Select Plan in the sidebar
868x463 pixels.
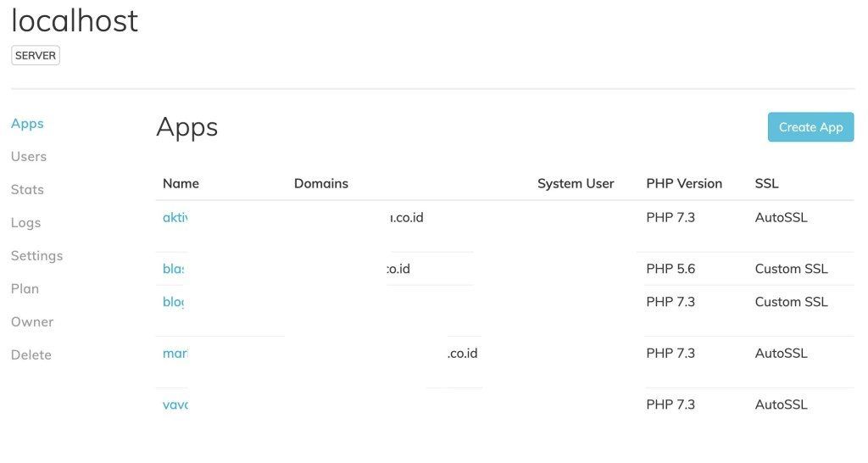25,289
